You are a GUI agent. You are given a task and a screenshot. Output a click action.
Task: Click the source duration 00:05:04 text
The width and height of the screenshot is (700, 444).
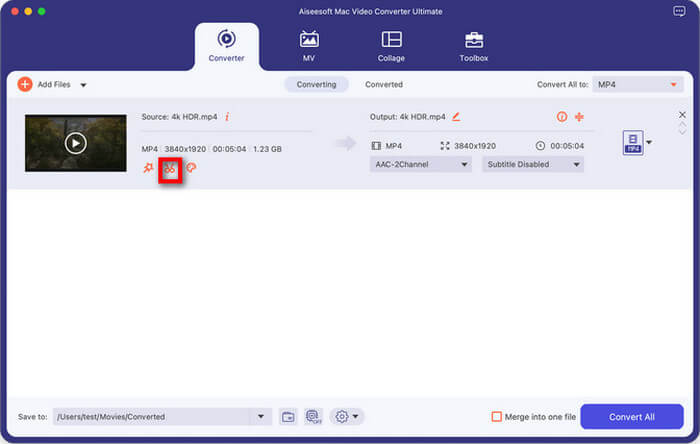(229, 149)
